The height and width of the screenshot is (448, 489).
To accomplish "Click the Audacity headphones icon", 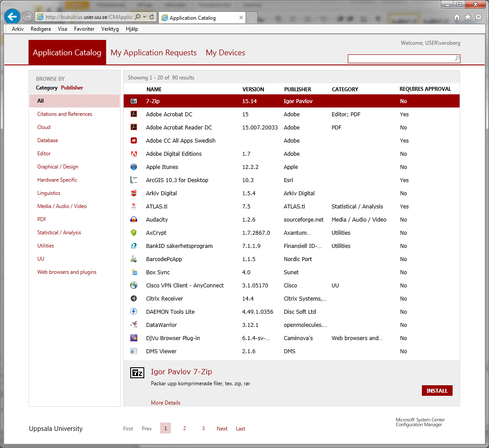I will [x=134, y=220].
